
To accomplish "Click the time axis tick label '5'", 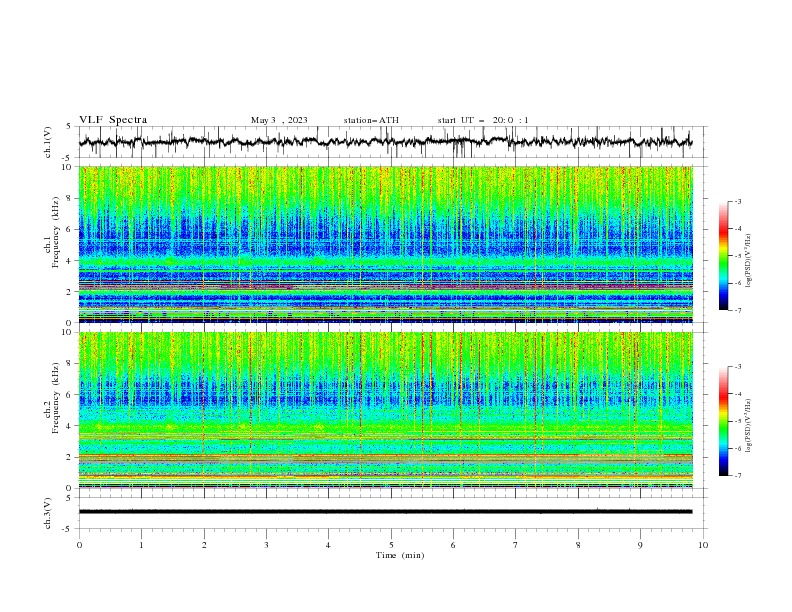I will 391,545.
